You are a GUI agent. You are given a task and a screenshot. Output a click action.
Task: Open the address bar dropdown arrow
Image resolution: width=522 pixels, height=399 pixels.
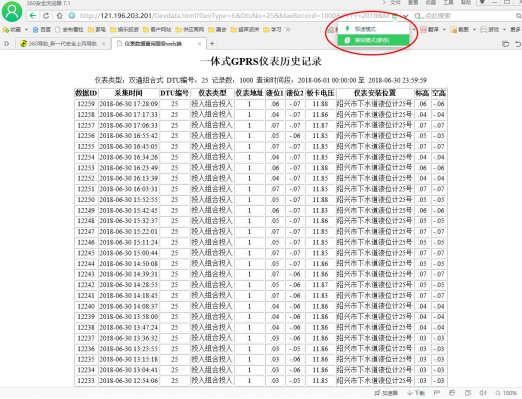coord(405,16)
